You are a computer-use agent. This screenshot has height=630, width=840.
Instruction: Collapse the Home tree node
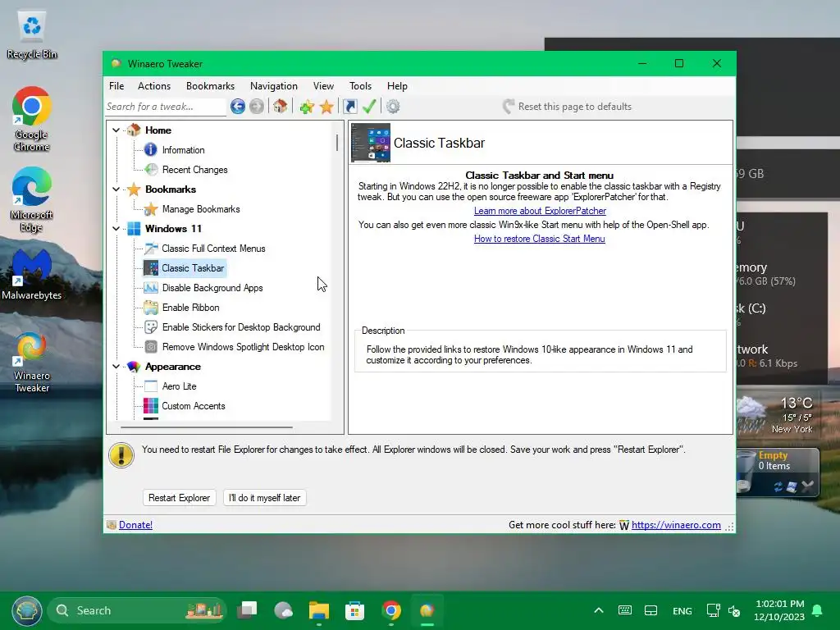point(116,130)
